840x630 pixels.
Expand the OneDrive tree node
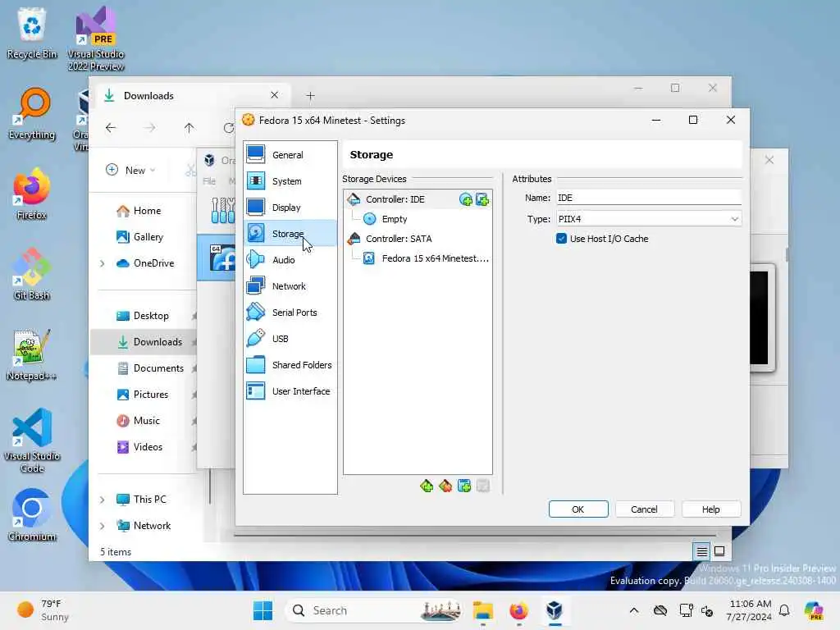click(103, 263)
